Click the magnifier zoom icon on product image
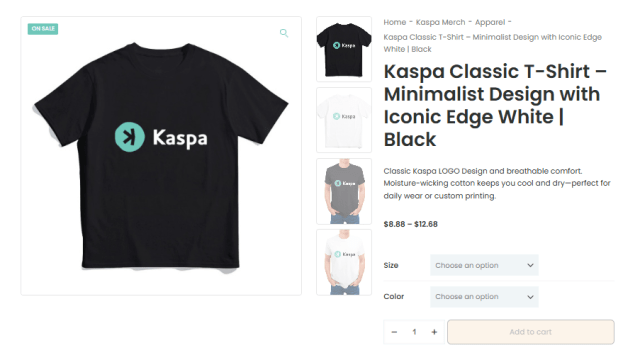Viewport: 640px width, 360px height. click(284, 33)
